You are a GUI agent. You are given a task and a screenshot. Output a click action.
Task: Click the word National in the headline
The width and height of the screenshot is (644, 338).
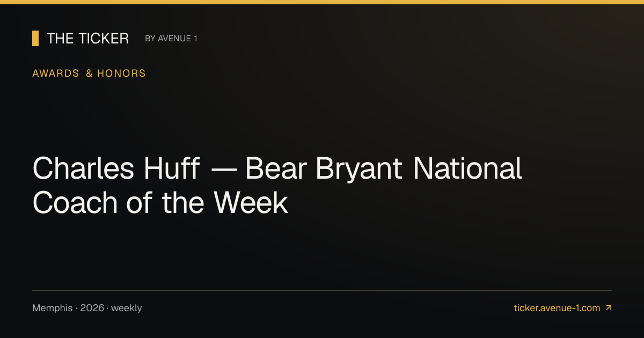pos(467,168)
